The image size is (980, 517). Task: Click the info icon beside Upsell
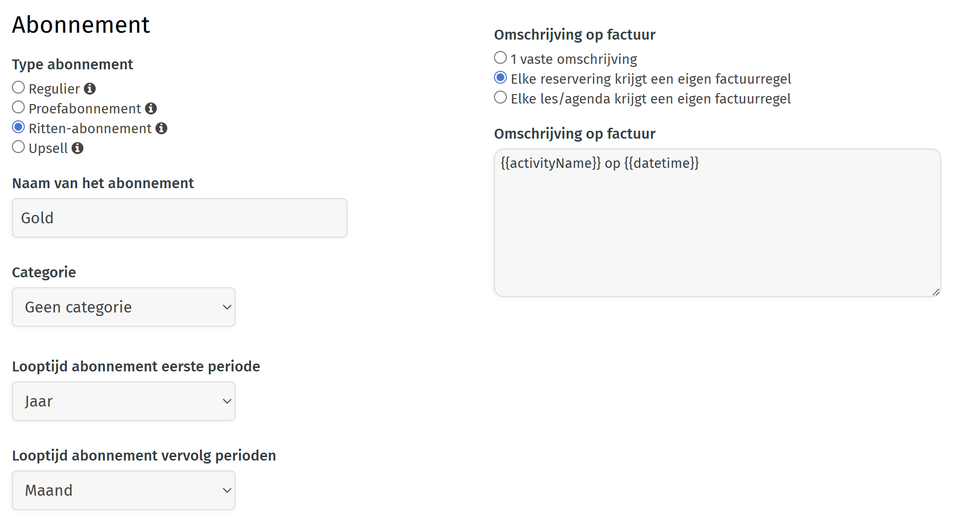[x=77, y=148]
